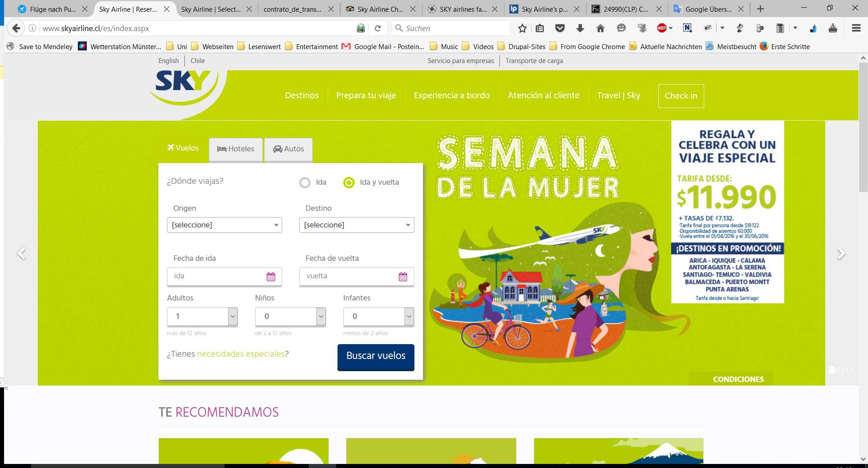Switch to the Vuelos tab

(183, 148)
